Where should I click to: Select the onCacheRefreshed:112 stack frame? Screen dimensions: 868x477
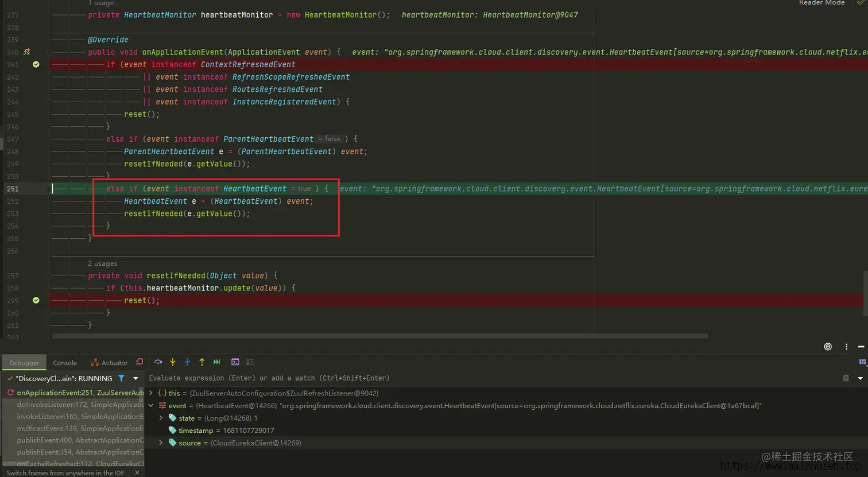coord(73,463)
